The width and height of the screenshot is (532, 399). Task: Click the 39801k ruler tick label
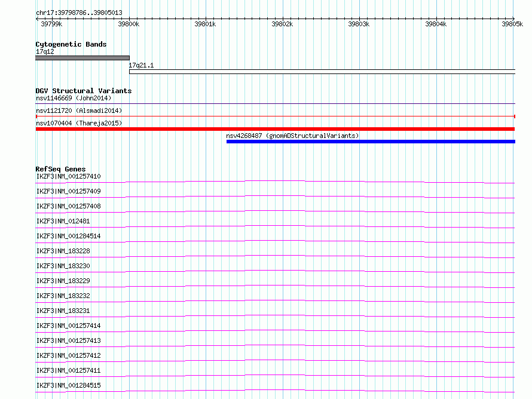pos(205,24)
